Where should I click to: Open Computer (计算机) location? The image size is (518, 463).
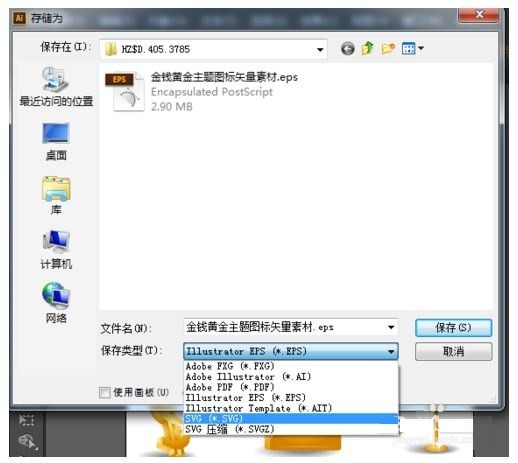point(56,250)
